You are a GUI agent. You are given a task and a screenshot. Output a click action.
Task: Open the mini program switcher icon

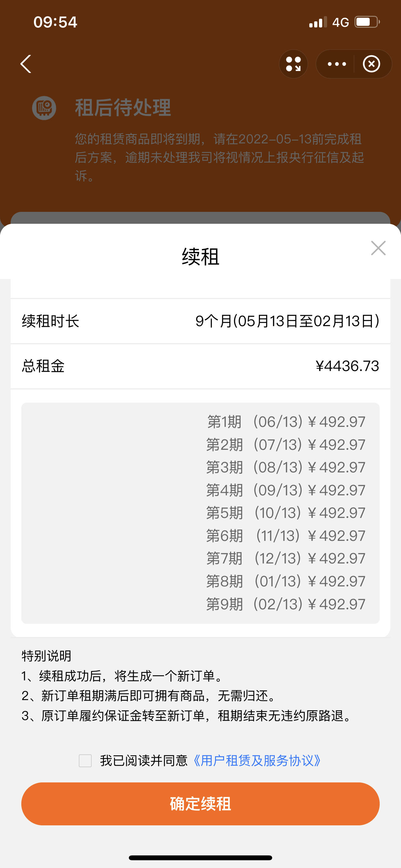293,64
